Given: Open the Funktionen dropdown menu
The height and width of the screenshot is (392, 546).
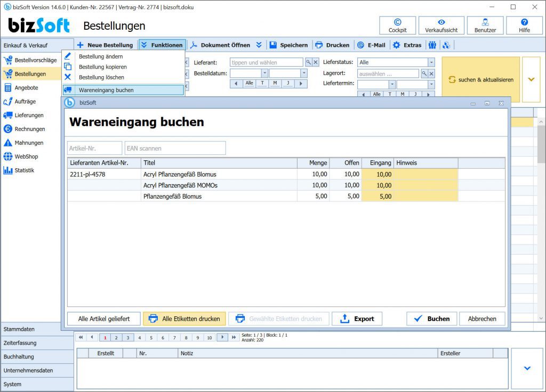Looking at the screenshot, I should [x=162, y=45].
